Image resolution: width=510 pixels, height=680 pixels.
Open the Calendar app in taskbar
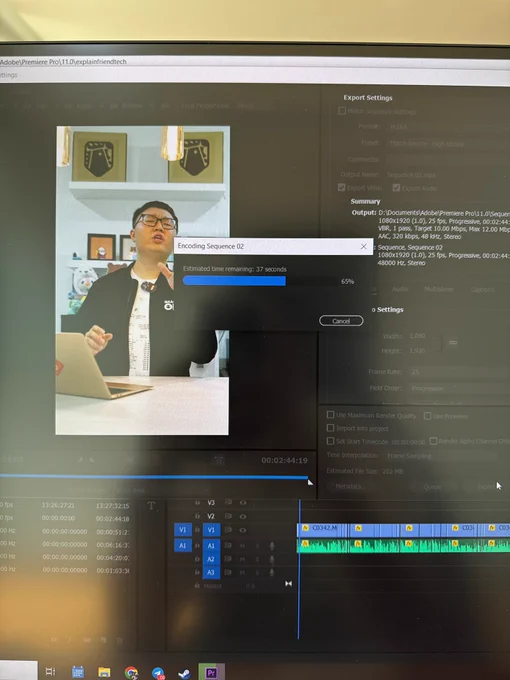coord(78,672)
